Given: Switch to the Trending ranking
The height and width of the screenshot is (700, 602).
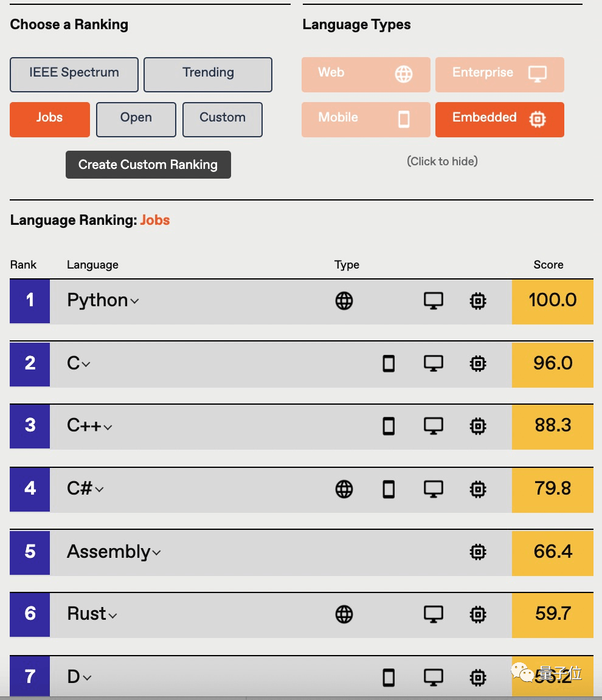Looking at the screenshot, I should pos(208,75).
